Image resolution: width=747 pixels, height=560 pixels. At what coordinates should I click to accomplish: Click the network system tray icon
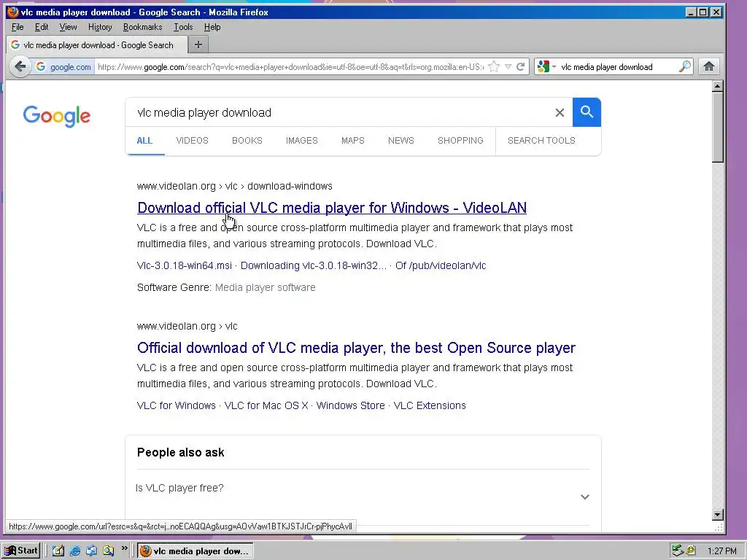coord(678,551)
